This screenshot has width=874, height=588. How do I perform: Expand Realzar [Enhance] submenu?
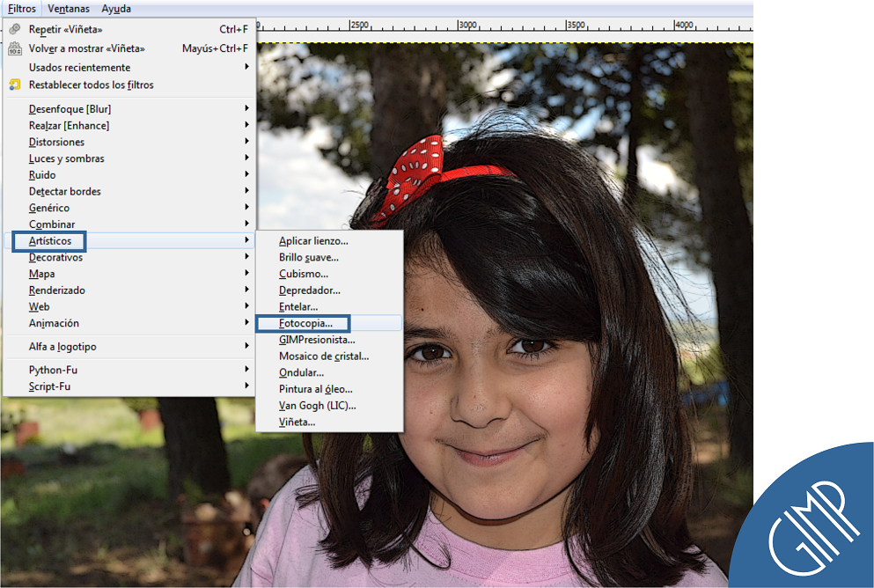129,125
